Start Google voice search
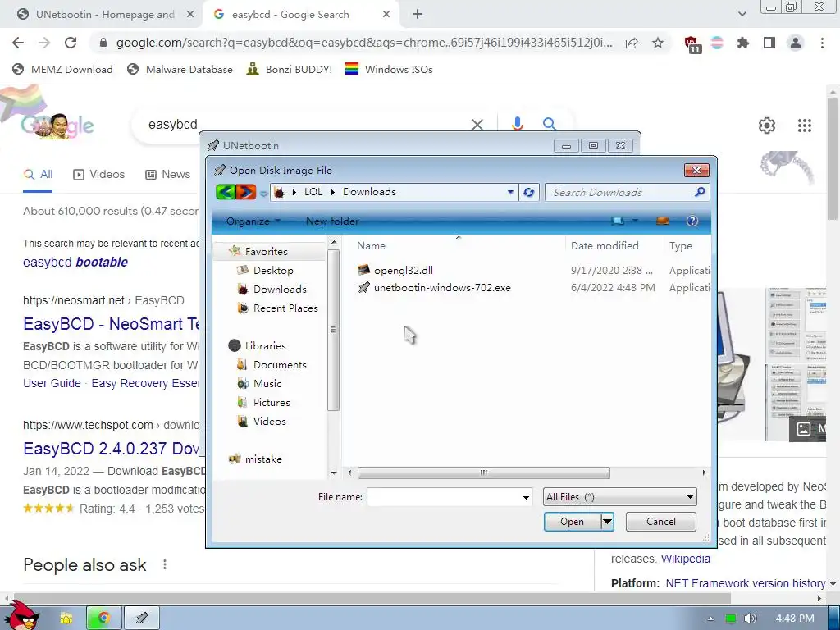This screenshot has width=840, height=630. tap(517, 125)
